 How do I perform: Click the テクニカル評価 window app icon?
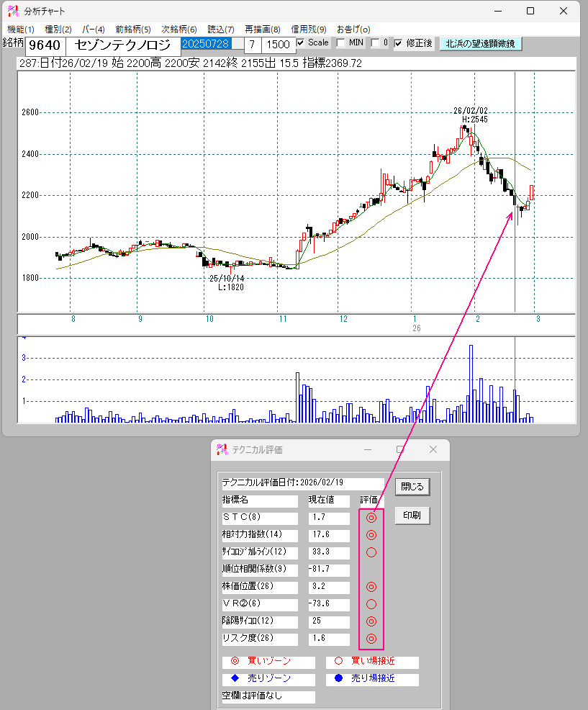point(222,449)
